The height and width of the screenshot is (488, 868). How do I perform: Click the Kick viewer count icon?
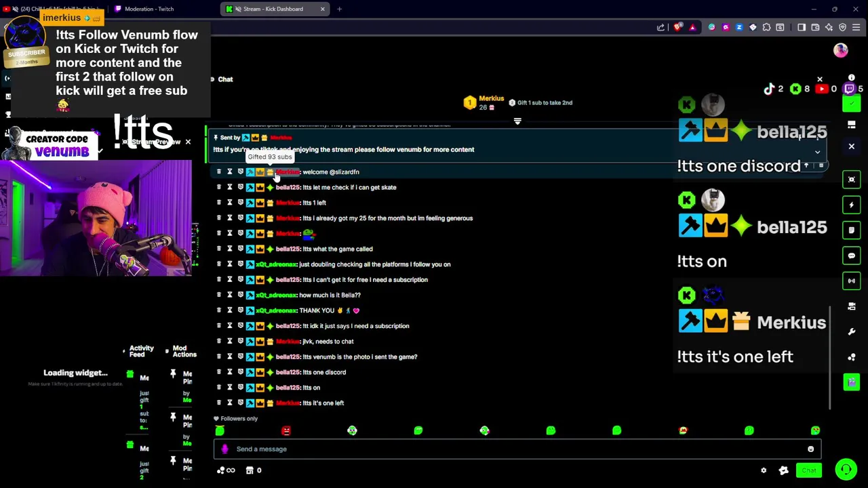point(795,89)
